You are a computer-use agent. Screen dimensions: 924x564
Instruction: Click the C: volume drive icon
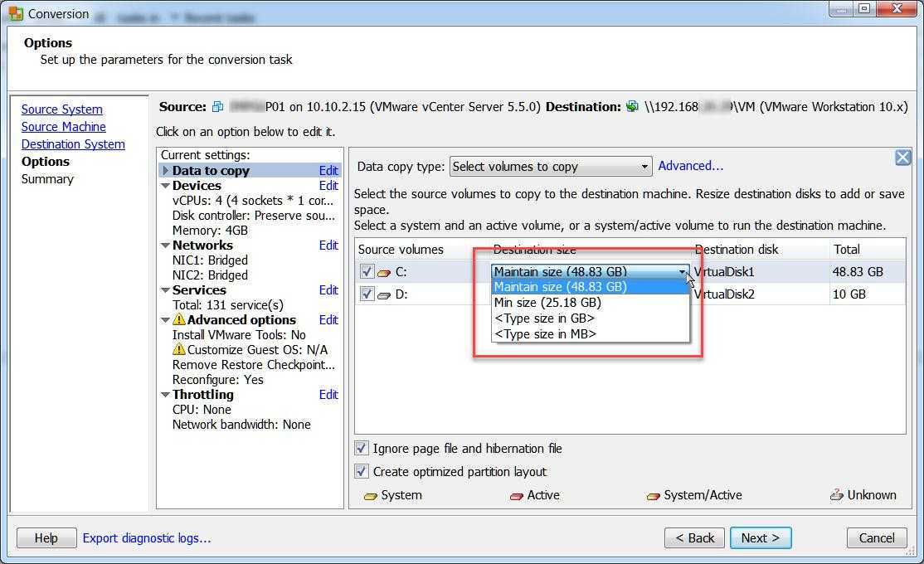pyautogui.click(x=384, y=272)
